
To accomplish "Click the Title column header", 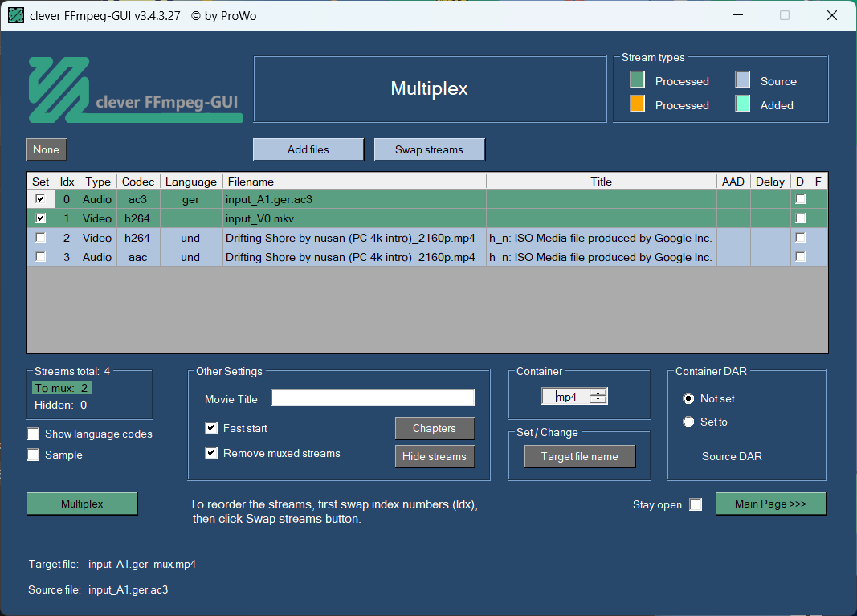I will [x=601, y=182].
